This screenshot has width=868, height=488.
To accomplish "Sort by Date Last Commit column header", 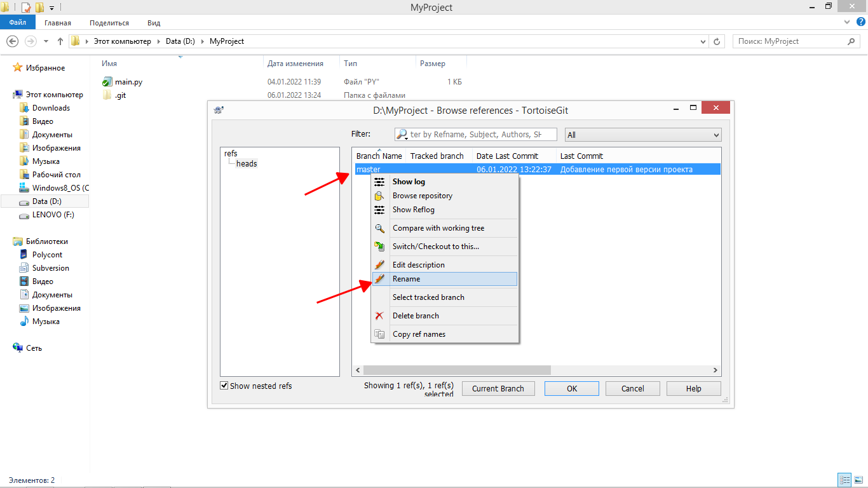I will pyautogui.click(x=514, y=156).
